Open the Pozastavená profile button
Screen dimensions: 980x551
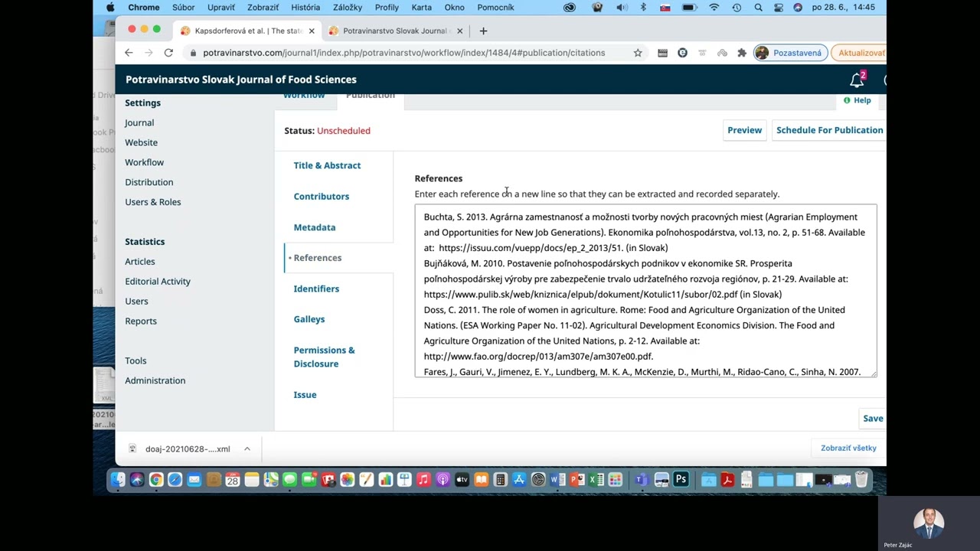pyautogui.click(x=790, y=53)
